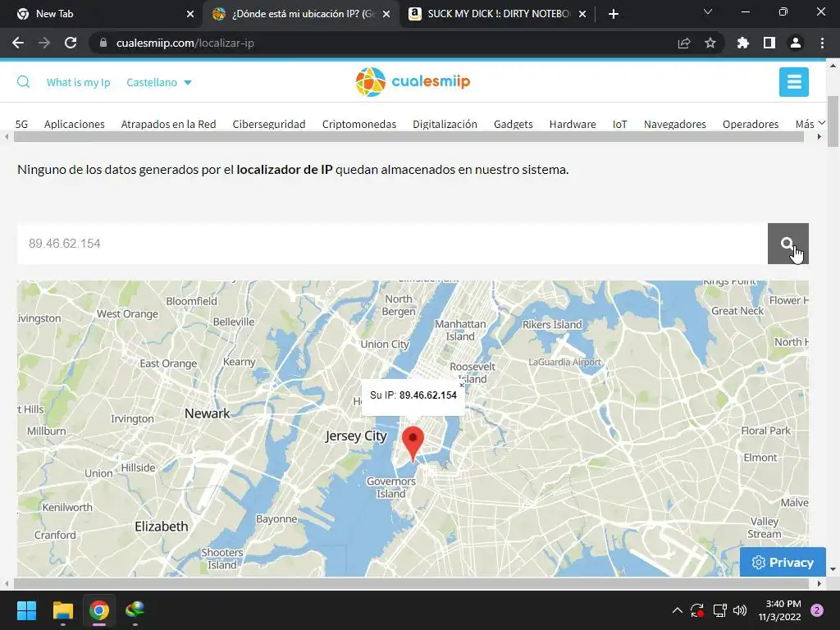The image size is (840, 630).
Task: Close the New Tab tab
Action: pyautogui.click(x=190, y=14)
